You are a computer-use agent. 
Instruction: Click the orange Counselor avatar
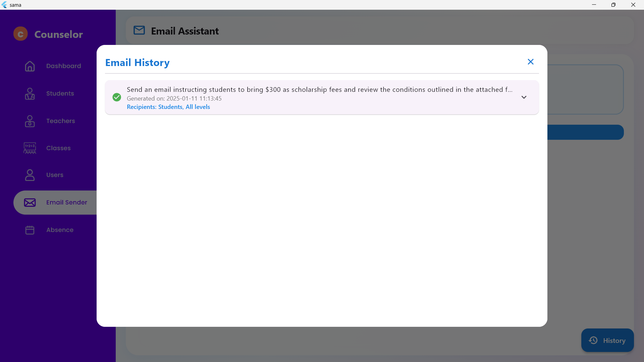coord(20,34)
